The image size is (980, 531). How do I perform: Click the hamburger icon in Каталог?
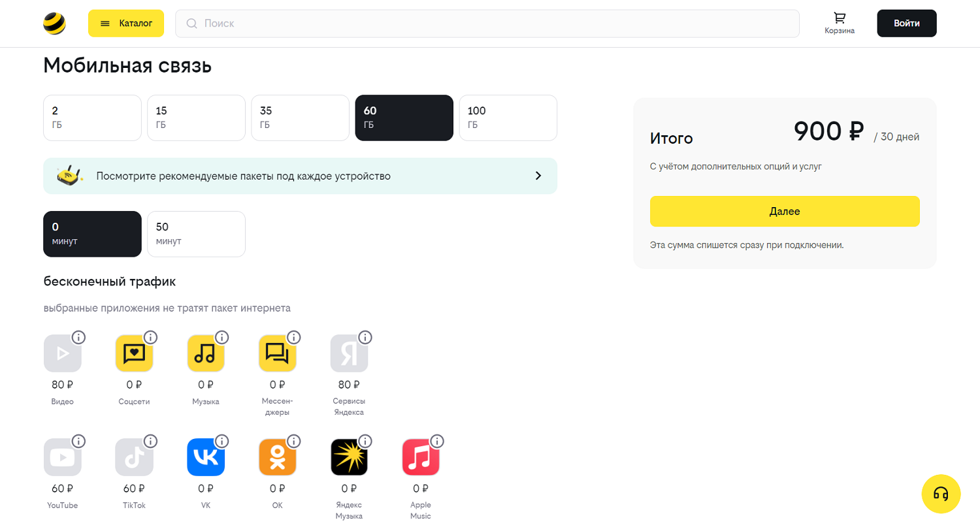tap(105, 24)
